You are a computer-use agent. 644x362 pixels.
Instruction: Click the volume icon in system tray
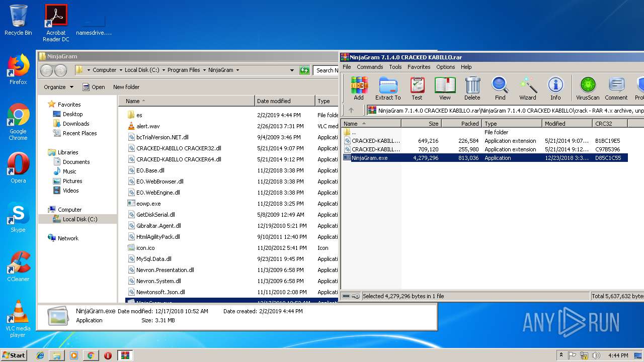(x=597, y=355)
